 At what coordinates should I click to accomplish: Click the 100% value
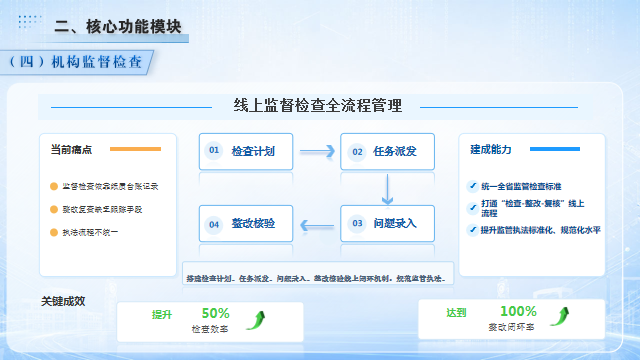(518, 311)
